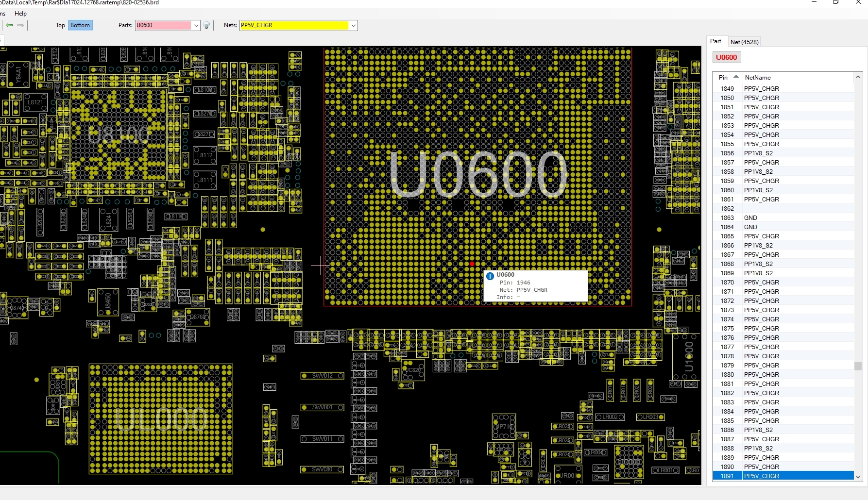Click the highlighted pin 1891 row
The image size is (868, 500).
pos(783,476)
